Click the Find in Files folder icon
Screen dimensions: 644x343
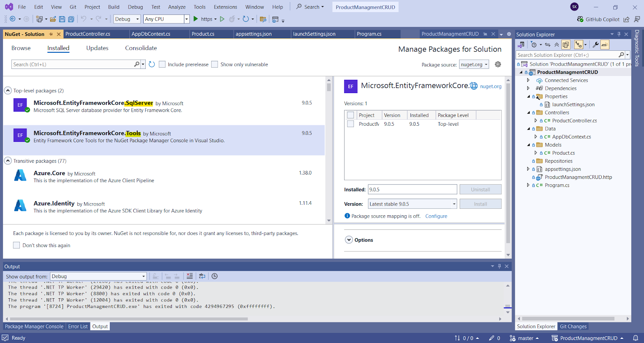tap(263, 19)
